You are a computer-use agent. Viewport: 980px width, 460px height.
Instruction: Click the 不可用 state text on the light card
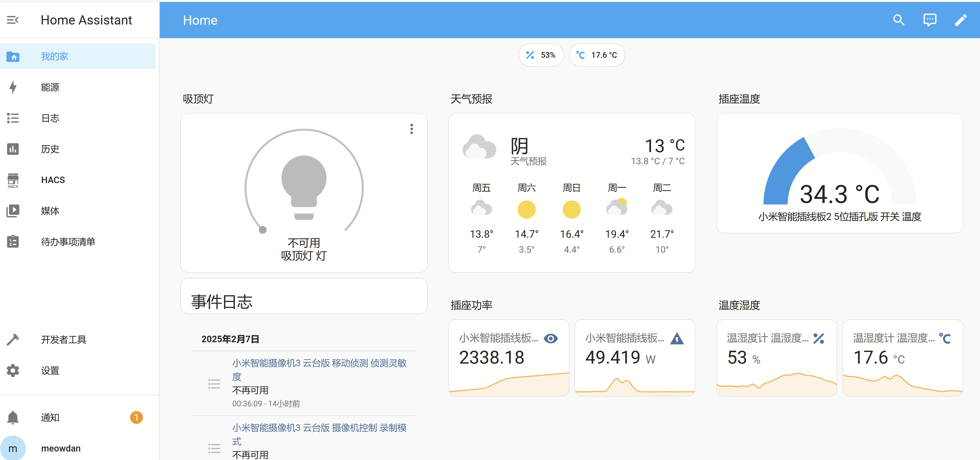pyautogui.click(x=303, y=243)
